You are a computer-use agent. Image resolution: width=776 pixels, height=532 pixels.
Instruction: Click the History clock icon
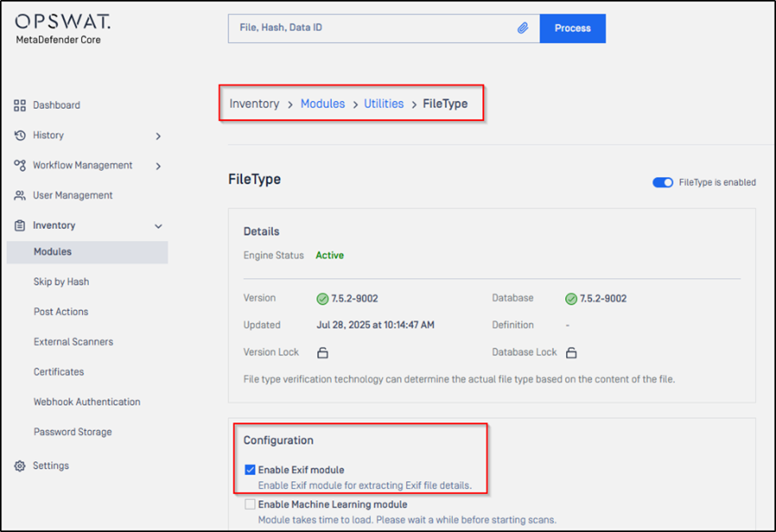click(x=20, y=135)
